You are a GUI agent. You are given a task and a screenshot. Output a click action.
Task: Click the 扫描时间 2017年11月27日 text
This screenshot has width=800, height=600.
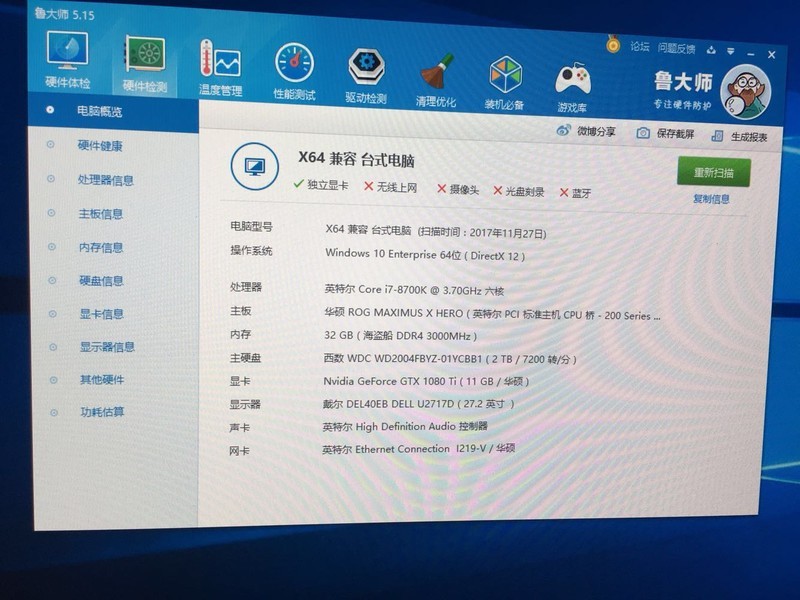pos(482,233)
